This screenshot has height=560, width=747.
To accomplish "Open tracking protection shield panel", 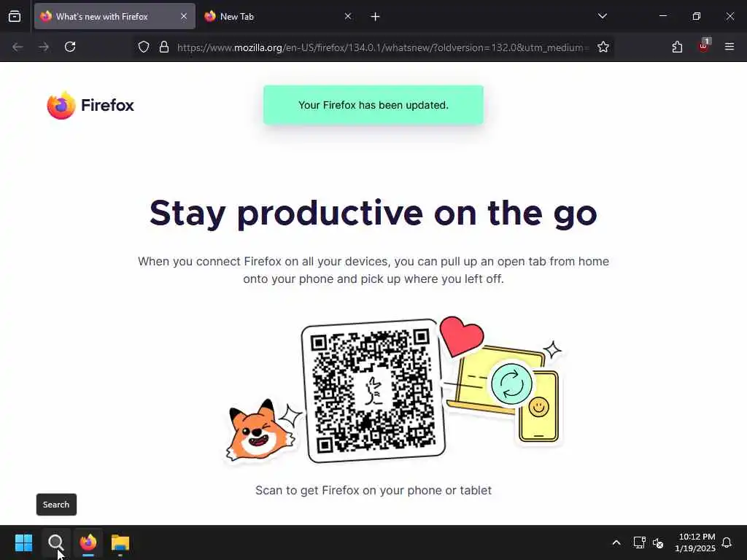I will click(x=144, y=47).
